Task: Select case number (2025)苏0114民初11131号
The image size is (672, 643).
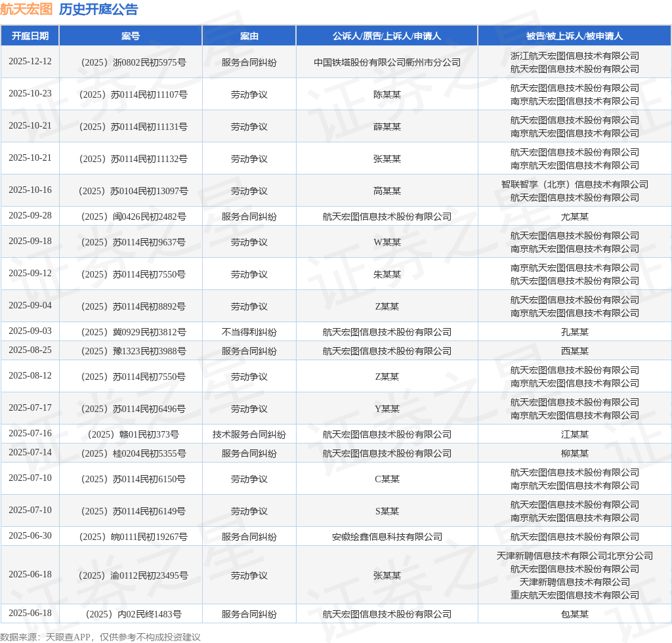Action: click(133, 127)
